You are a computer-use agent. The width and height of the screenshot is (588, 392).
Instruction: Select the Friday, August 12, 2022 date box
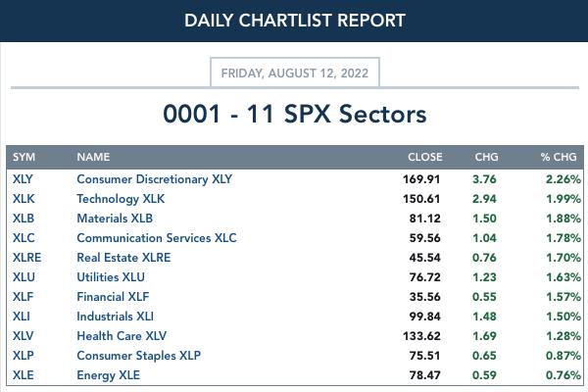click(295, 73)
